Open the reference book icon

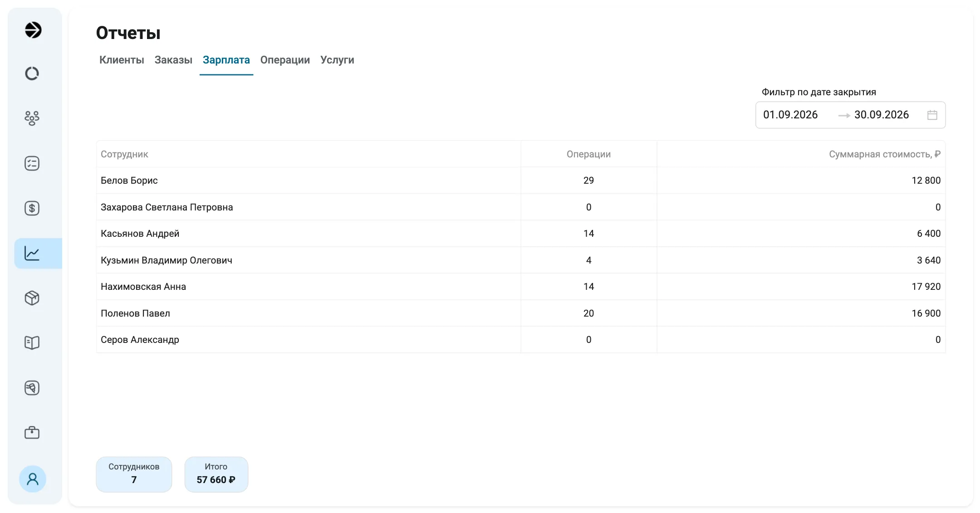(x=32, y=343)
